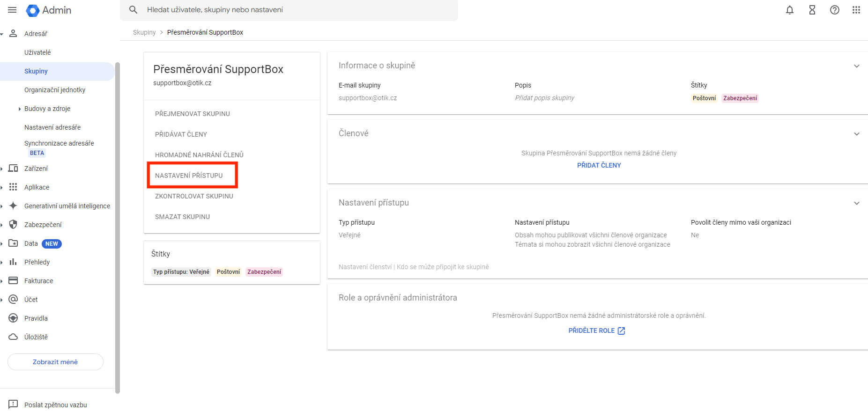The width and height of the screenshot is (868, 411).
Task: Open the help question mark icon
Action: 835,10
